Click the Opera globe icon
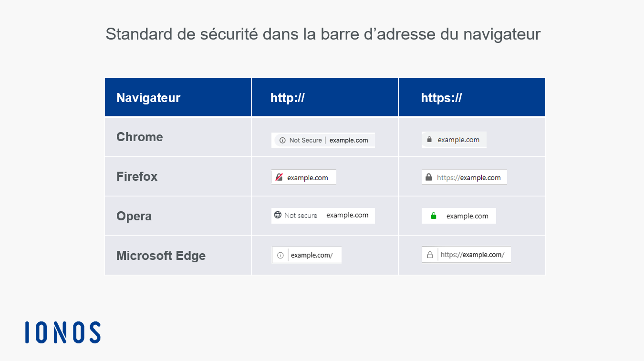The height and width of the screenshot is (361, 644). click(278, 215)
